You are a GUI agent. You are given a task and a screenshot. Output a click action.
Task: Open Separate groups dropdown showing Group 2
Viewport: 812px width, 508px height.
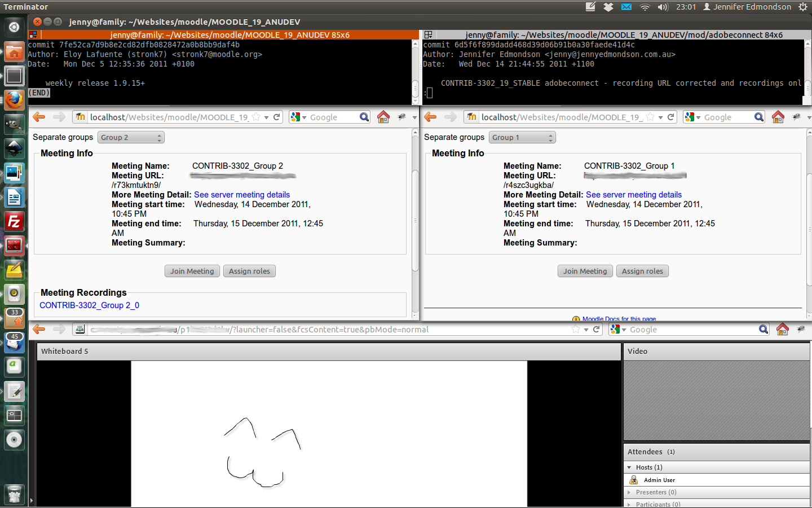point(131,137)
